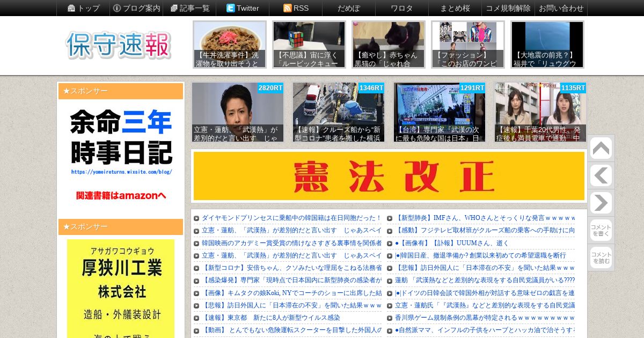
Task: Open link ドイツの日韓会談で韓国外相
Action: pos(485,293)
